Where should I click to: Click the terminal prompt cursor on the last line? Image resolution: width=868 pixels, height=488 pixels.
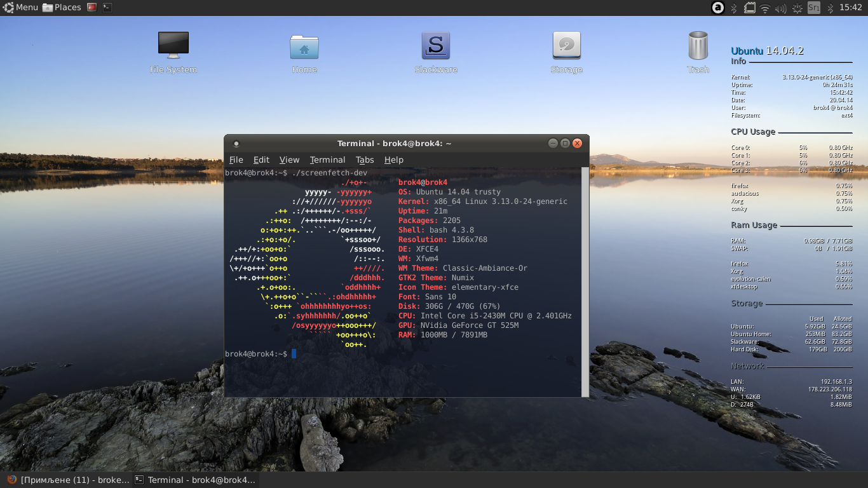click(294, 353)
